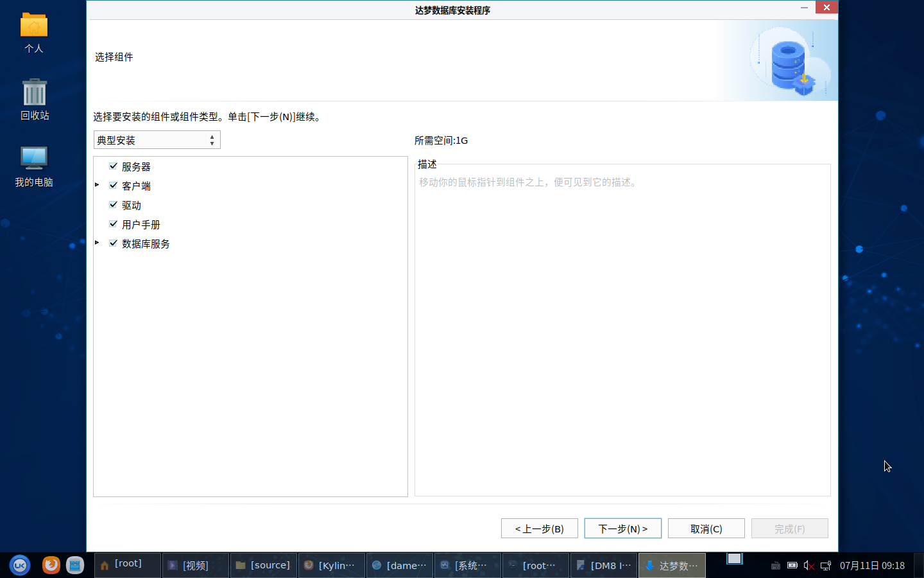Click the 下一步(N) button
Viewport: 924px width, 578px height.
[x=622, y=529]
